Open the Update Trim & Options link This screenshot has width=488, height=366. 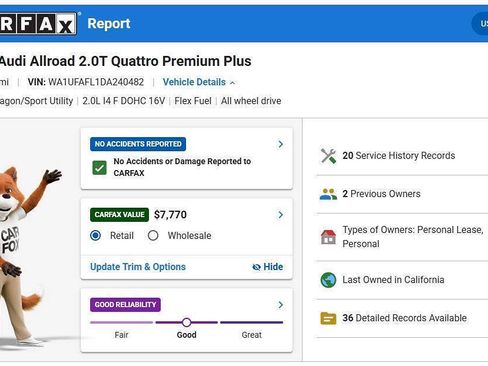point(138,267)
